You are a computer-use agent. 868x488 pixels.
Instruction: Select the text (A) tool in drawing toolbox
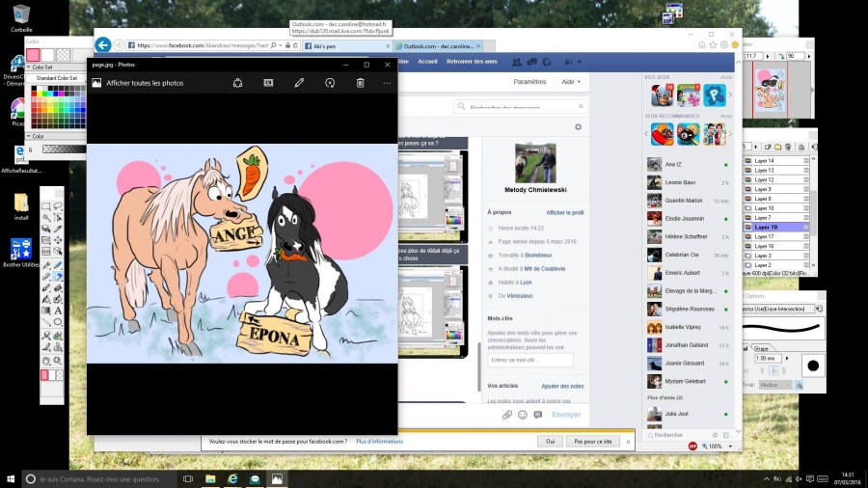(58, 311)
